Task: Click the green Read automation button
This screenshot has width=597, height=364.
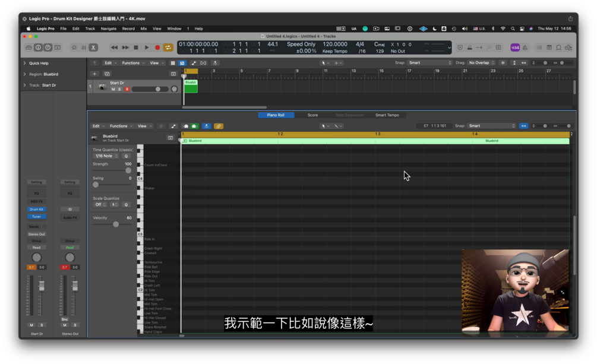Action: tap(70, 248)
